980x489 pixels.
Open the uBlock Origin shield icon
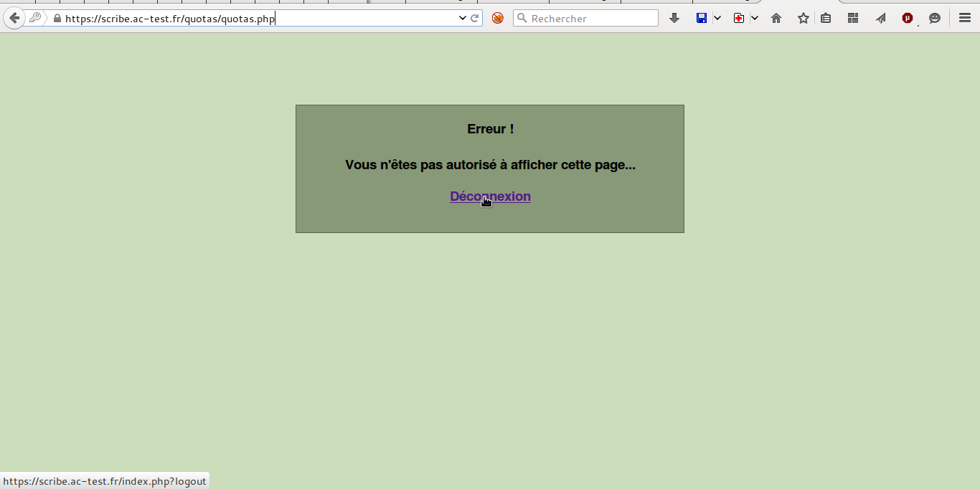[908, 18]
